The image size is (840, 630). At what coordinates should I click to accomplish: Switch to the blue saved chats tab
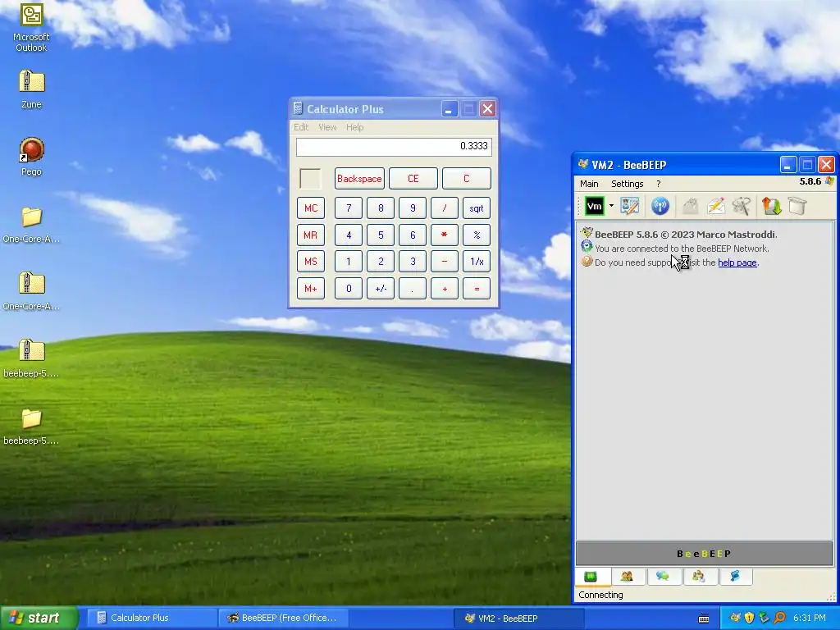[x=734, y=577]
